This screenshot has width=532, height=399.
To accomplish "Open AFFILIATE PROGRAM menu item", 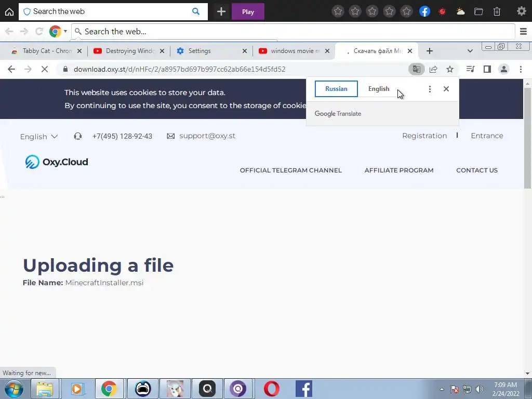I will (399, 170).
